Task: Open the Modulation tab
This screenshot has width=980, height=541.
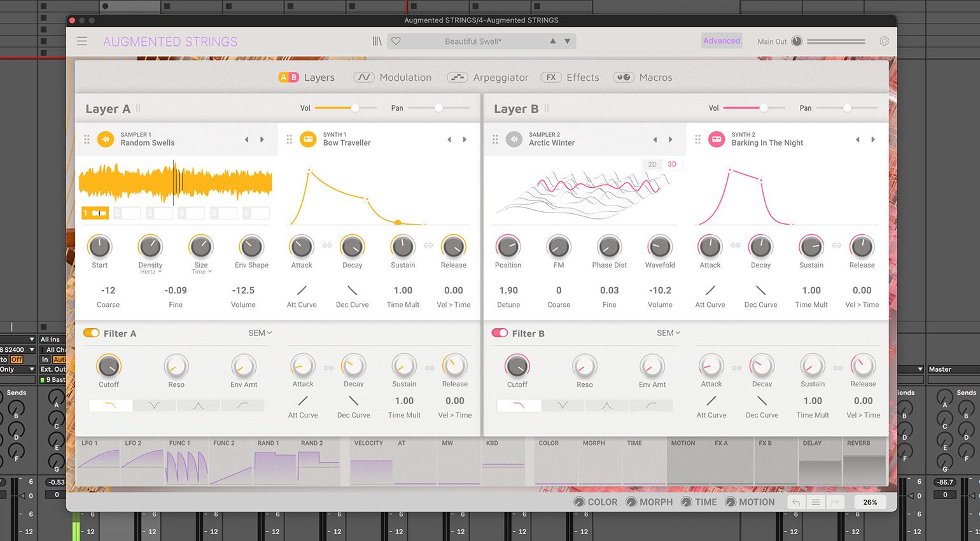Action: (x=393, y=78)
